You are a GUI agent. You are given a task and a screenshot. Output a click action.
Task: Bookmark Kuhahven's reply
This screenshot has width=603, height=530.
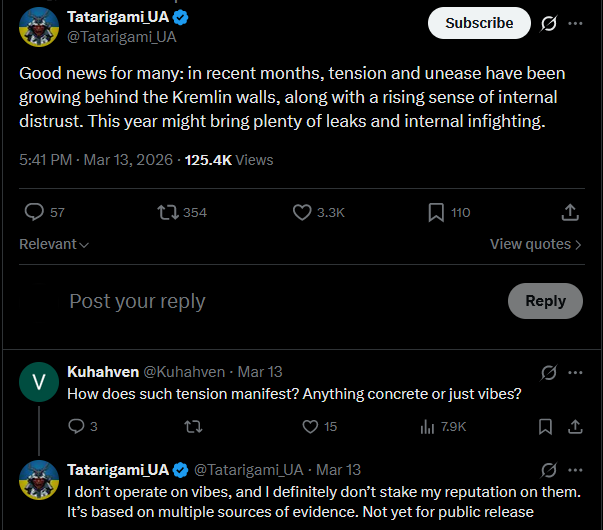545,427
